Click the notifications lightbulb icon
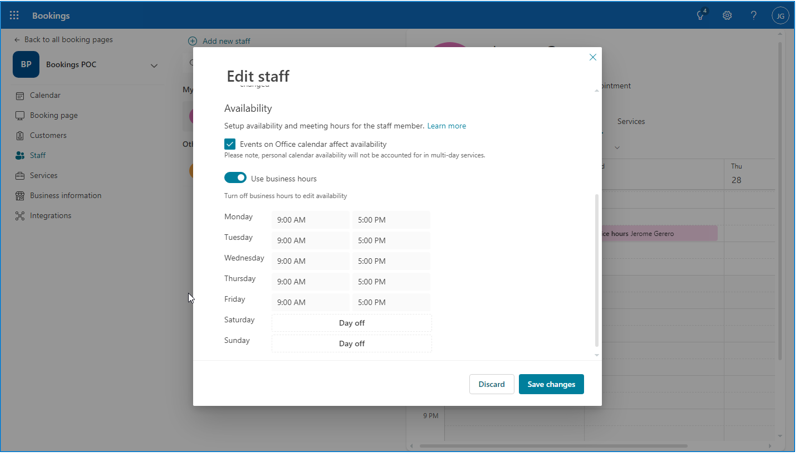796x454 pixels. [700, 16]
